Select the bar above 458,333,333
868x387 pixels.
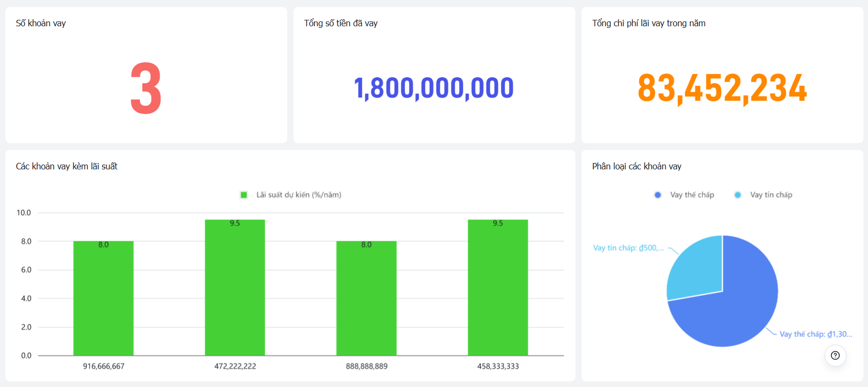pos(498,287)
